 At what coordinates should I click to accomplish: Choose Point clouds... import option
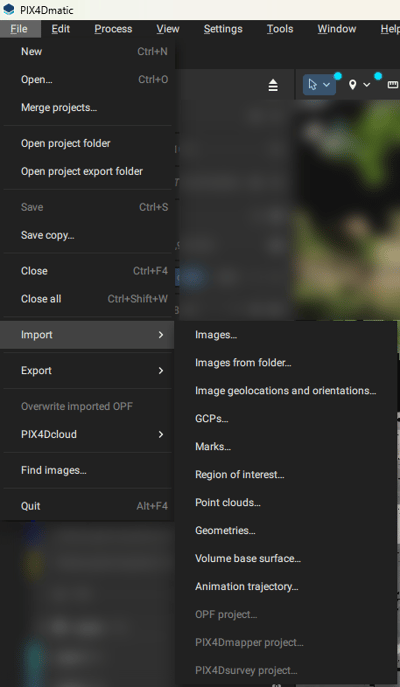pyautogui.click(x=286, y=503)
